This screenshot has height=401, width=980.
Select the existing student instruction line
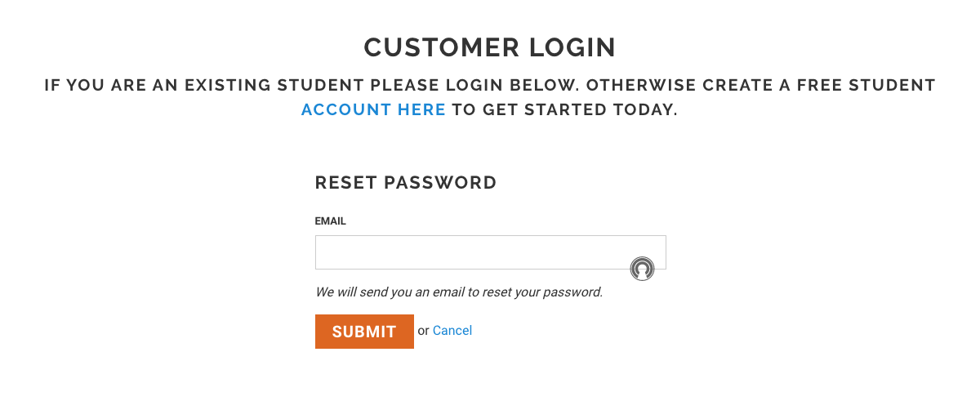tap(490, 85)
